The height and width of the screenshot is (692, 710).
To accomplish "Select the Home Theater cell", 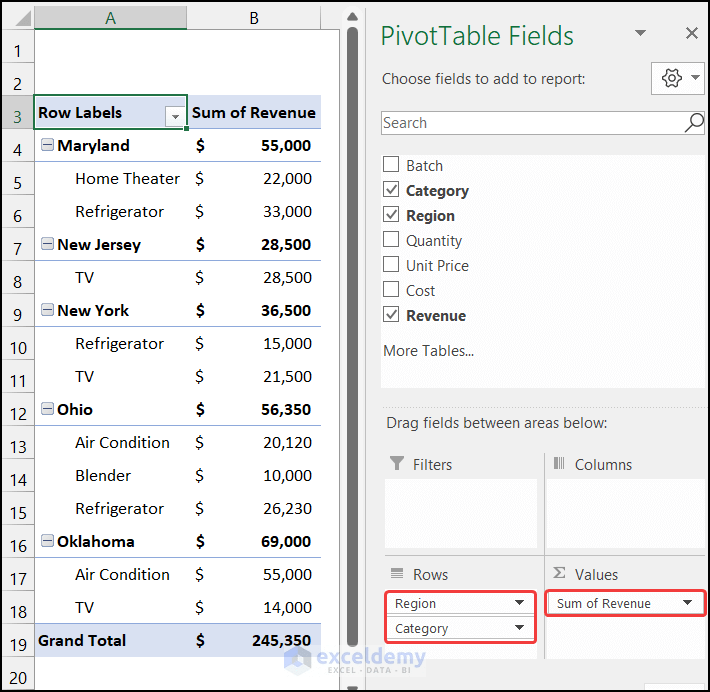I will (110, 178).
